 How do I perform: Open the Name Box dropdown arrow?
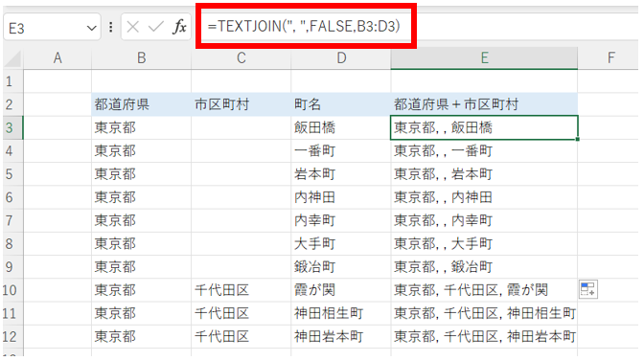point(91,28)
